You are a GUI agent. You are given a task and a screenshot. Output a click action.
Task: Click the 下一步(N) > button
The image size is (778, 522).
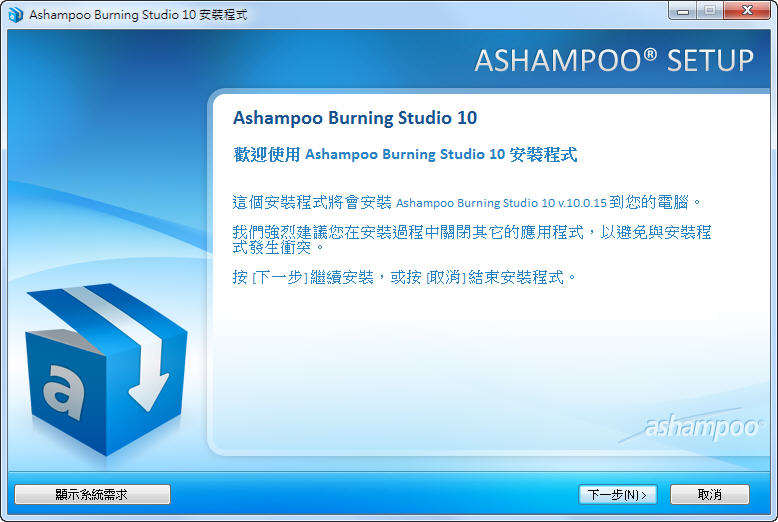617,494
